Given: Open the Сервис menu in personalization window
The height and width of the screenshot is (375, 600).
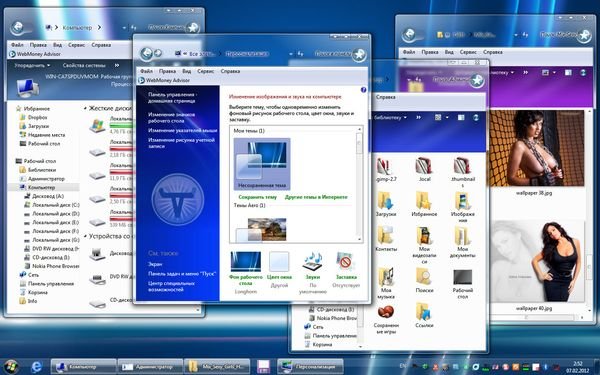Looking at the screenshot, I should point(205,71).
